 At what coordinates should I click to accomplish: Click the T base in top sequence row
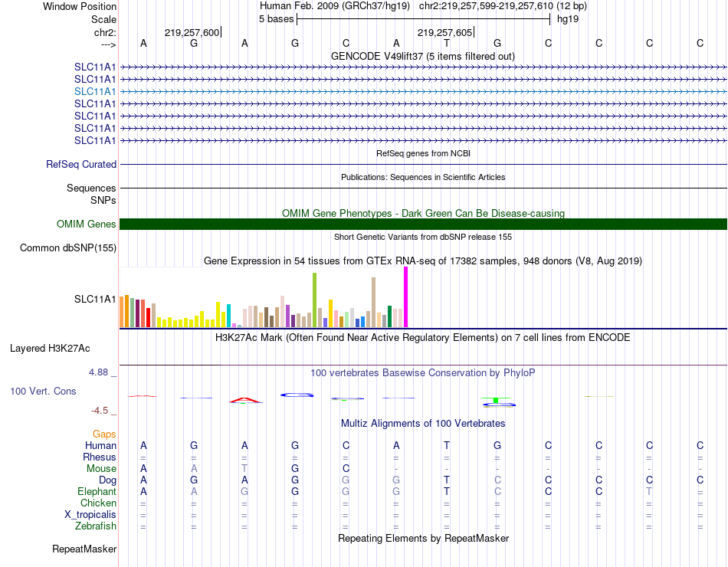tap(447, 43)
